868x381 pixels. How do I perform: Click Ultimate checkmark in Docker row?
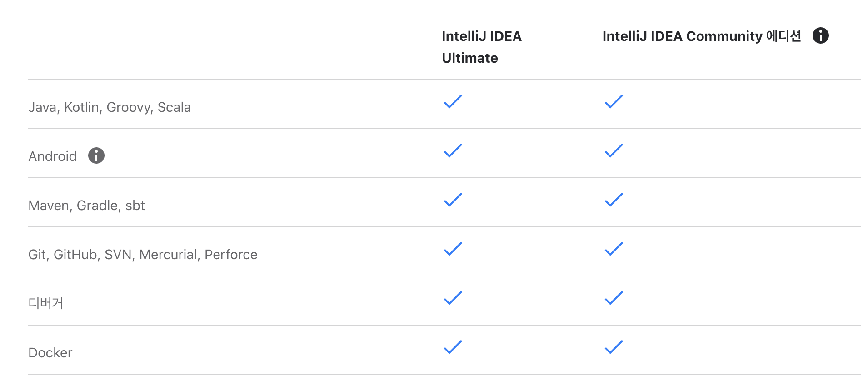[453, 347]
